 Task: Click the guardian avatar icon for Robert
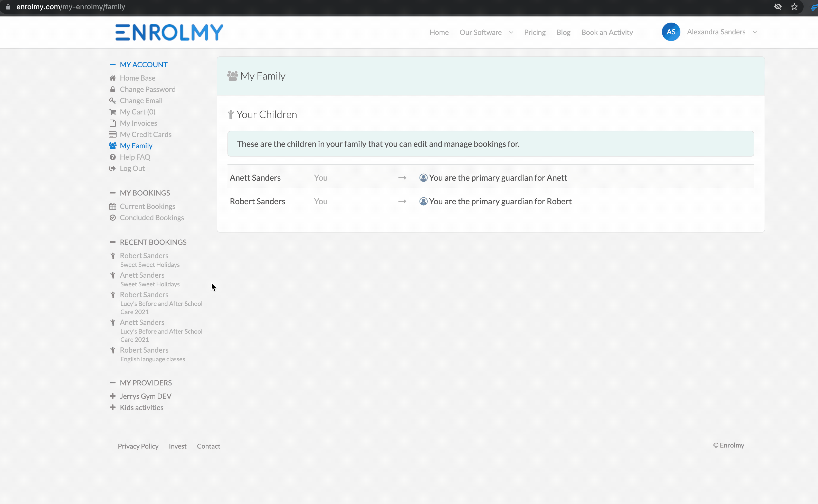coord(423,201)
